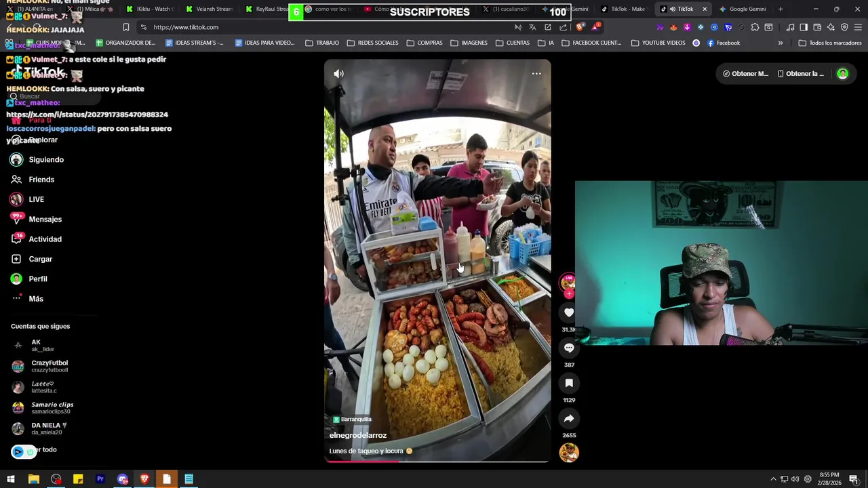Mute the TikTok video sound
This screenshot has height=488, width=868.
pos(338,74)
